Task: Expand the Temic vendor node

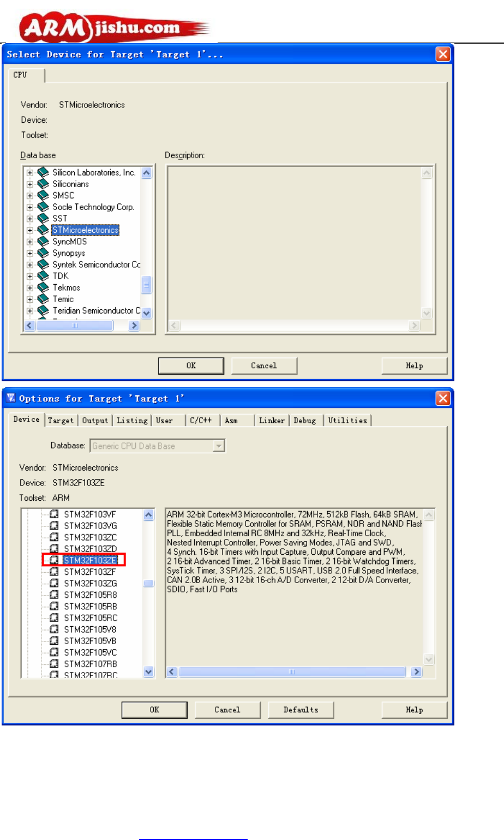Action: click(30, 299)
